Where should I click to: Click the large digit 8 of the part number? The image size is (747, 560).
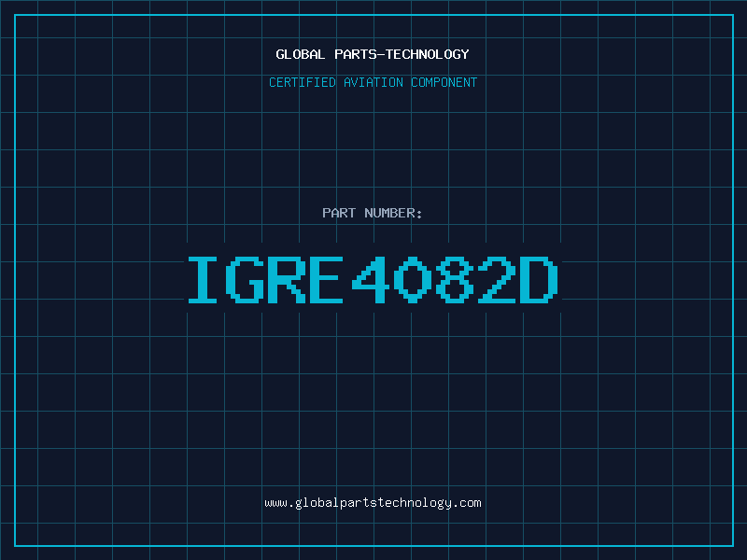[455, 280]
